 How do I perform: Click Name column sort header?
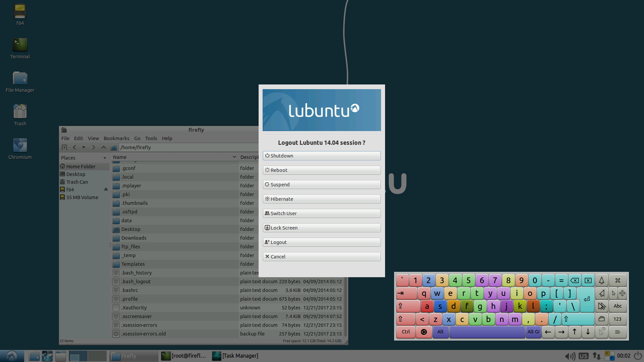(174, 157)
